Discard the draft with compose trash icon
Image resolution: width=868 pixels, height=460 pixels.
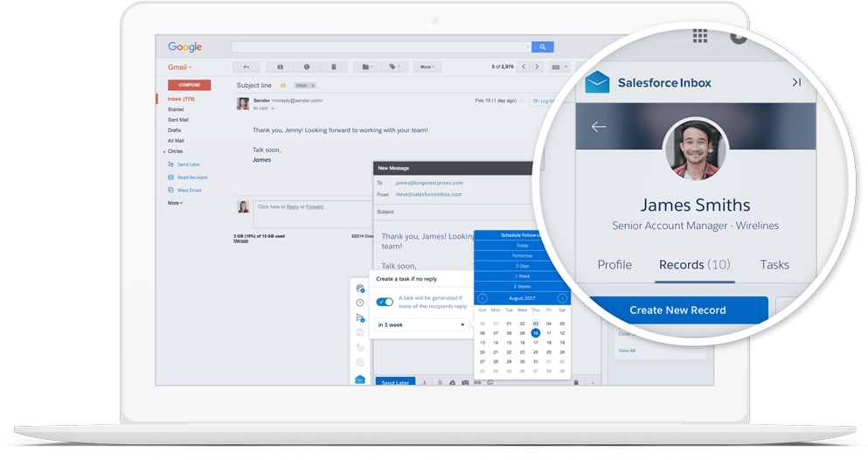pyautogui.click(x=576, y=382)
